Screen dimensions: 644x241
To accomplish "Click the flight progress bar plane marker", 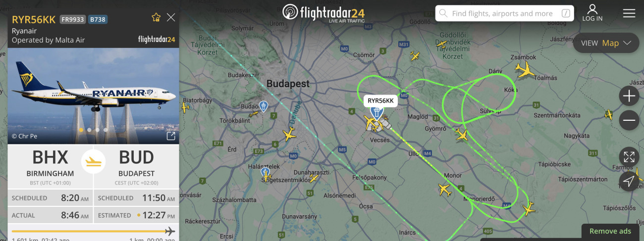I will click(x=170, y=231).
